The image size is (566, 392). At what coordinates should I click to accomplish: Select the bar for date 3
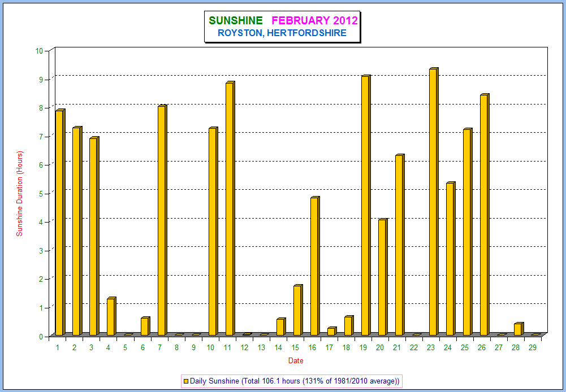[94, 236]
